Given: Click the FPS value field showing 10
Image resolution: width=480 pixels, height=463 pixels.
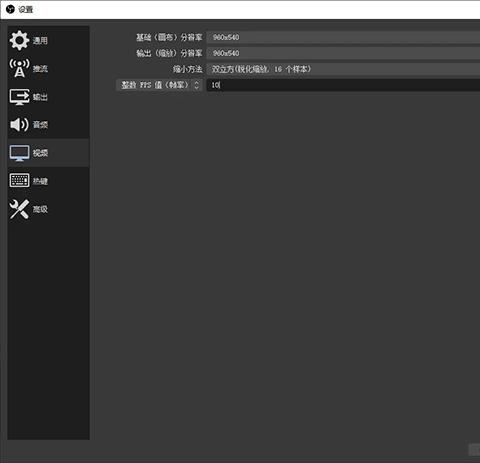Looking at the screenshot, I should pos(343,85).
